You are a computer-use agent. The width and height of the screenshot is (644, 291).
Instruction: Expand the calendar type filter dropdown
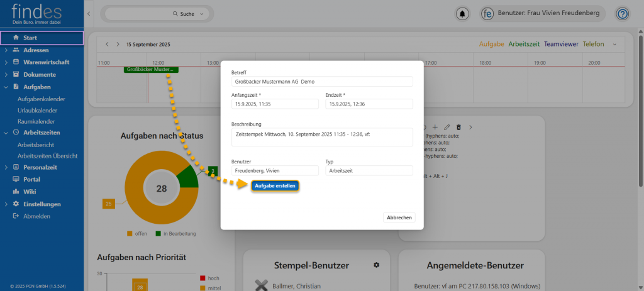click(614, 45)
